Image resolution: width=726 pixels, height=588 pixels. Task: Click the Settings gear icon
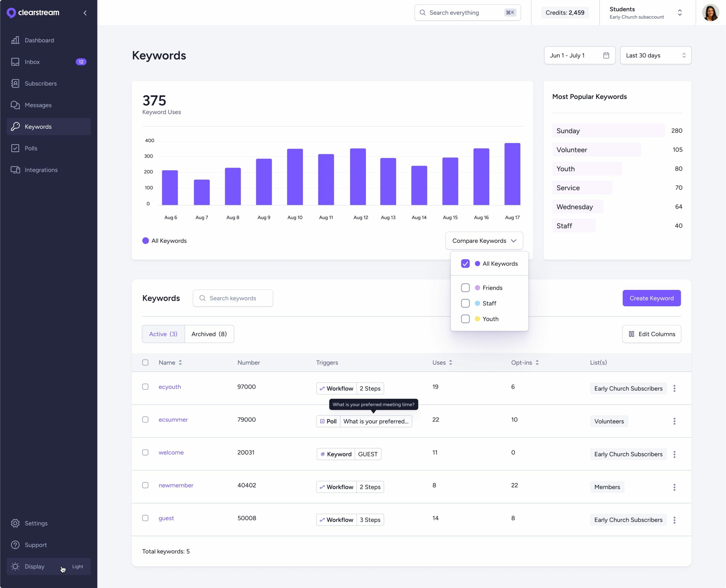[x=15, y=523]
